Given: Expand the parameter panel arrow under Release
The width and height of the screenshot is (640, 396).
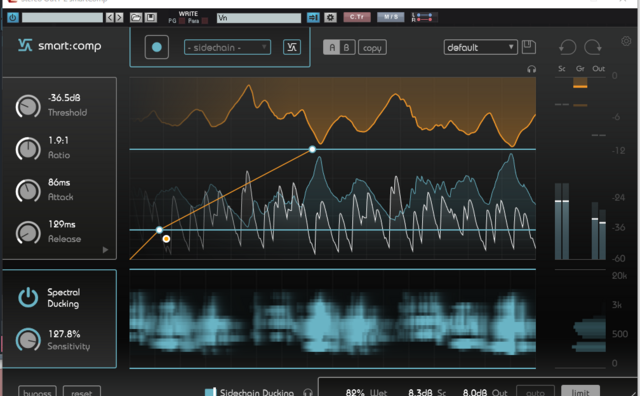Looking at the screenshot, I should [105, 249].
